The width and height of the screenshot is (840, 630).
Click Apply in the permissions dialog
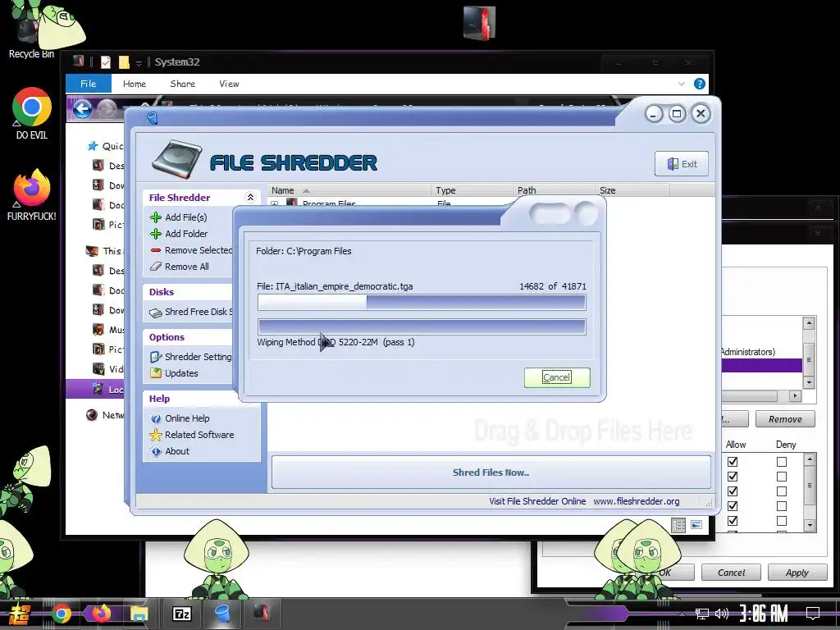point(797,573)
